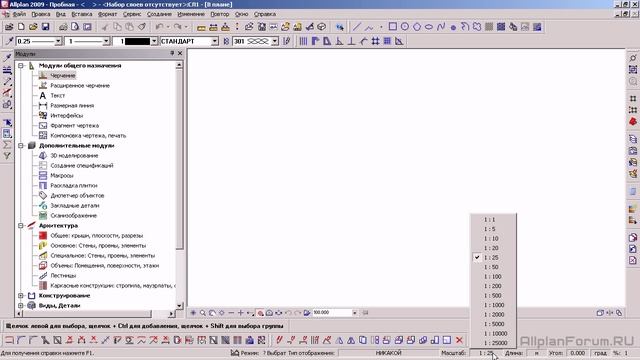The width and height of the screenshot is (640, 360).
Task: Open the Вставка menu
Action: [x=82, y=14]
